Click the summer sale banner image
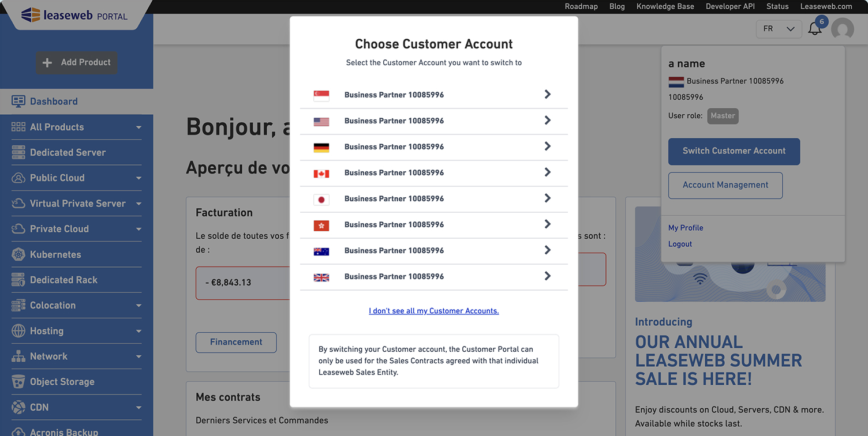 click(730, 254)
